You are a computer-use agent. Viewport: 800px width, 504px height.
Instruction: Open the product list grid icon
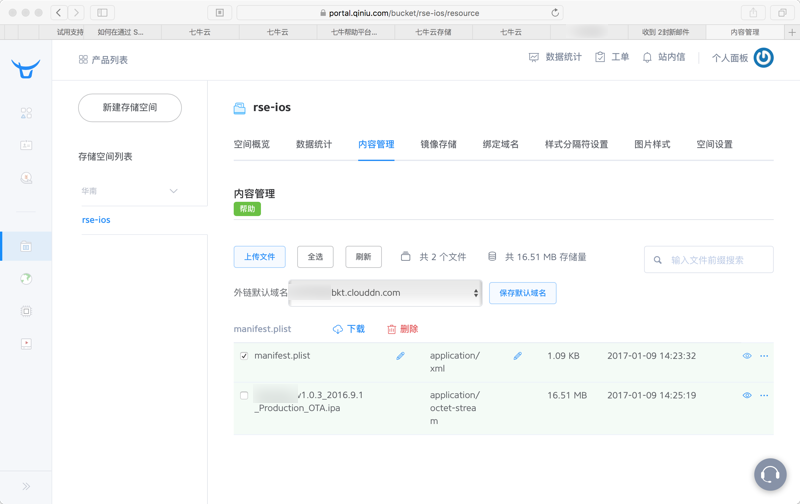(x=83, y=60)
